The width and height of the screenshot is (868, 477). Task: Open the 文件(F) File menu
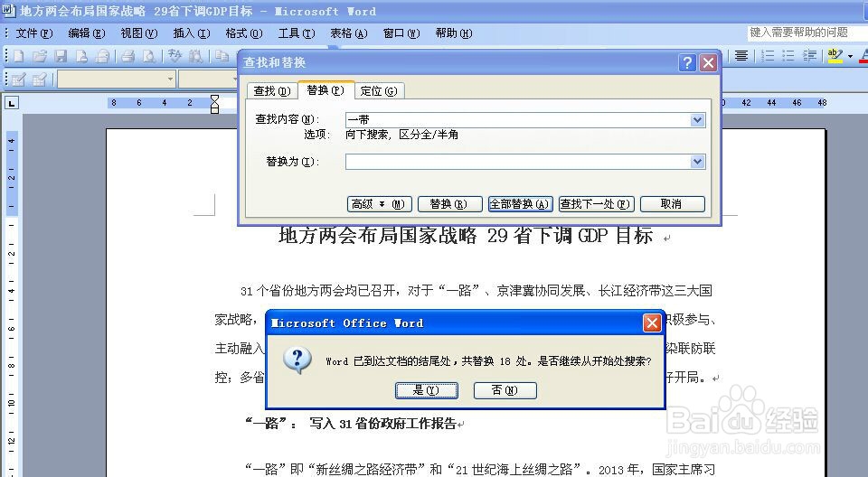(34, 33)
